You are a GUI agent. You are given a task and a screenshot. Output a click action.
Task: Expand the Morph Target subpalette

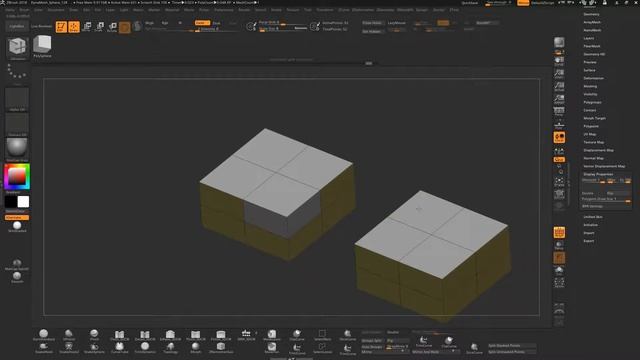(594, 118)
